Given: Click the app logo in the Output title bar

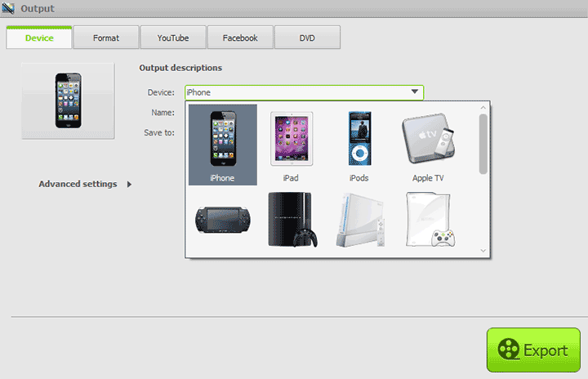Looking at the screenshot, I should (x=8, y=8).
